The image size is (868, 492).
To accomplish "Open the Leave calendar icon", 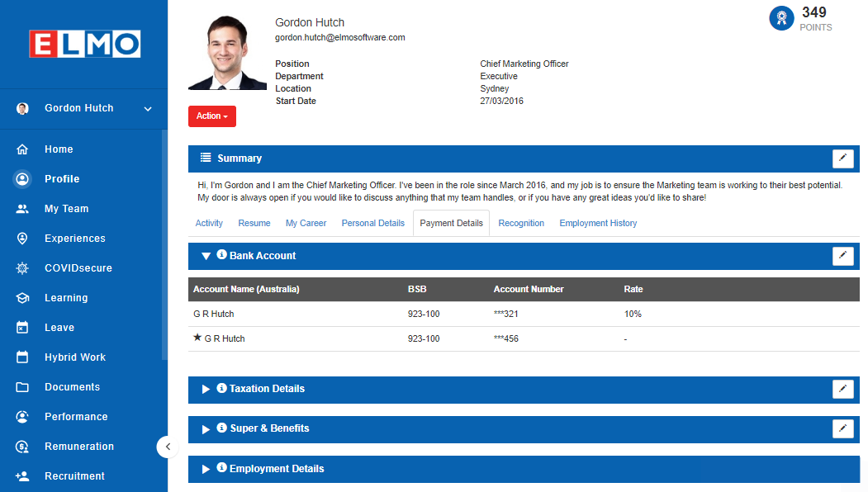I will pos(22,328).
